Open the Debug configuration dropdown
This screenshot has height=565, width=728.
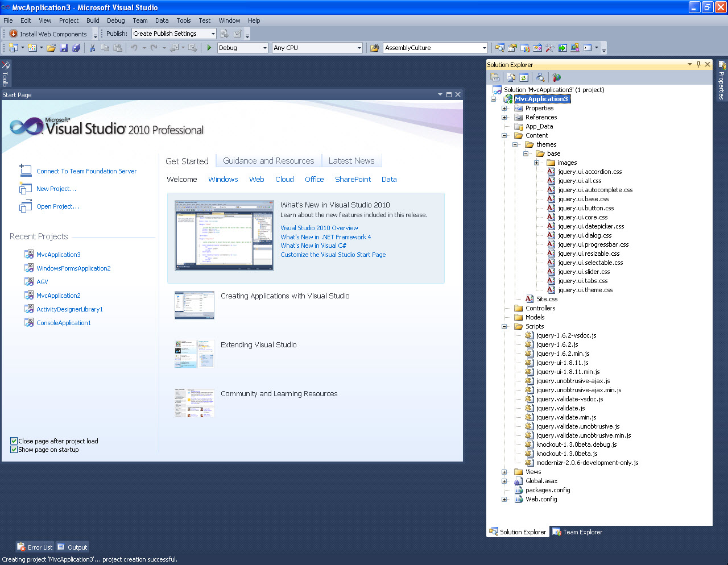coord(265,48)
